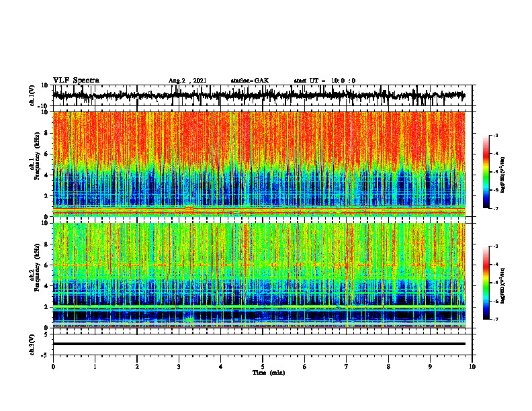Click time axis tick label "1"
Screen dimensions: 532x411
[95, 367]
